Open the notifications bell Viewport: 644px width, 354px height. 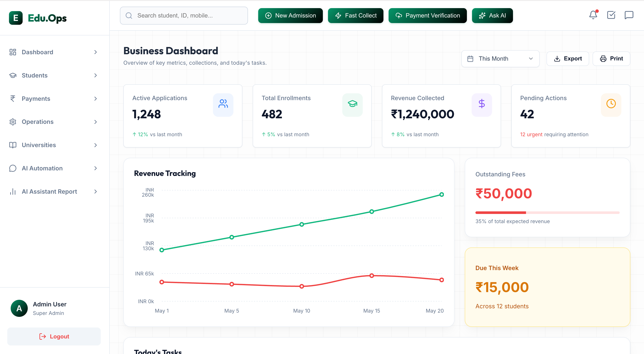point(593,15)
